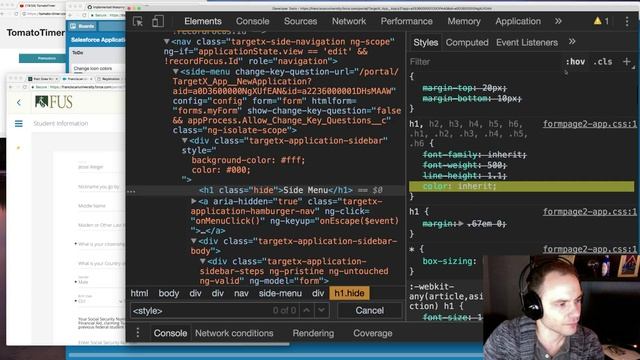Show more Styles sidebar tabs chevron
Screen dimensions: 640x360
572,42
